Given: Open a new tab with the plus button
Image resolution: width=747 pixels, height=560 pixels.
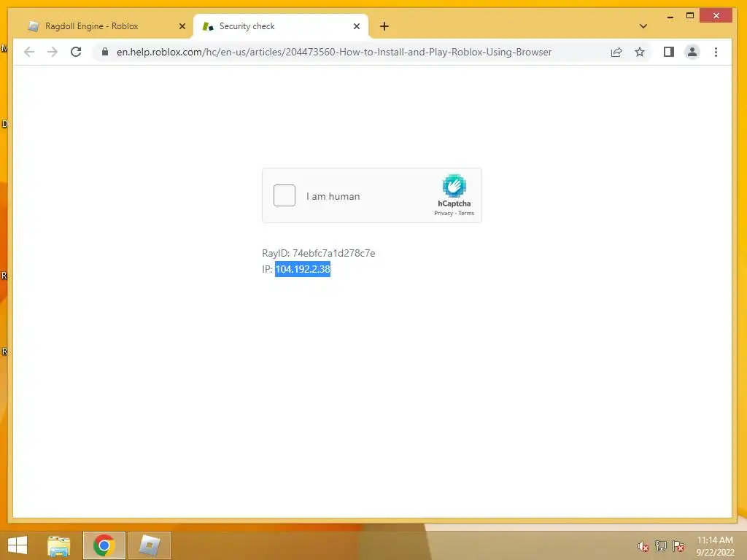Looking at the screenshot, I should [x=384, y=26].
